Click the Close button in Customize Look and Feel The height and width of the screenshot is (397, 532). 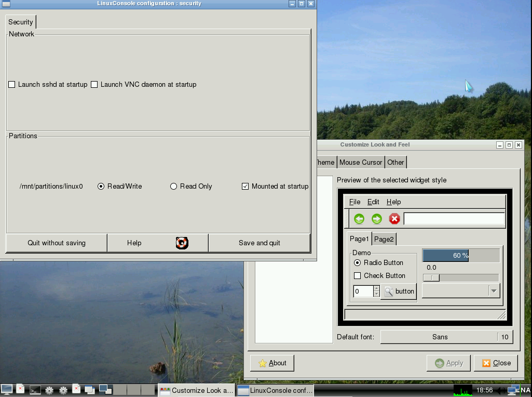(496, 363)
